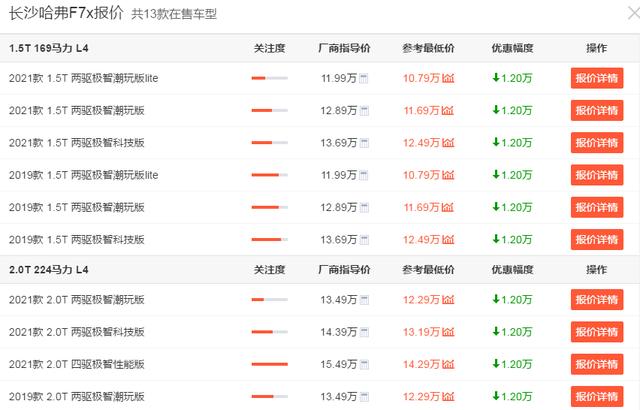The height and width of the screenshot is (410, 640).
Task: View price trend chart for 2021款 1.5T 两驱极智科技版
Action: coord(448,143)
